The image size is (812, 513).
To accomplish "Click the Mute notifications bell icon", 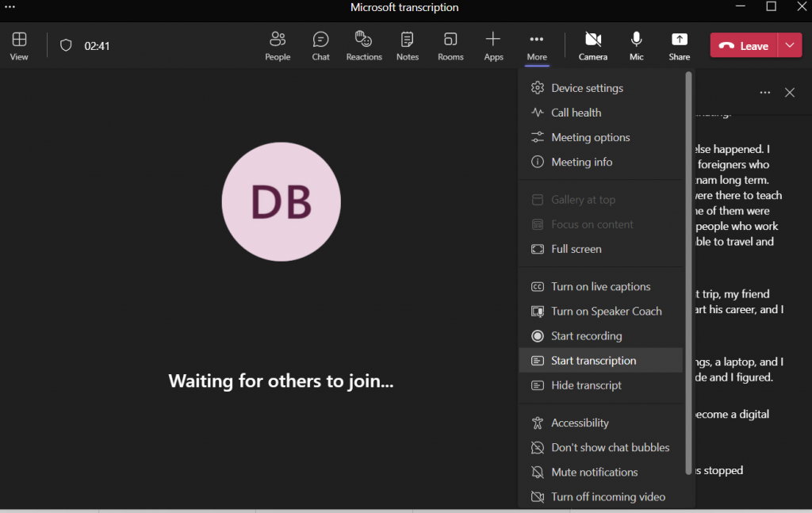I will tap(538, 472).
